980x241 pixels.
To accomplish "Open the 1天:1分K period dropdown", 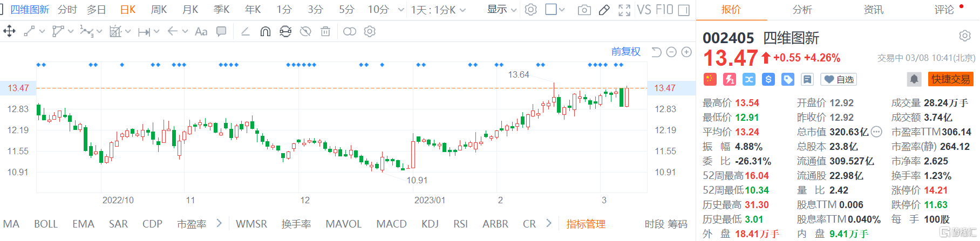I will (438, 10).
